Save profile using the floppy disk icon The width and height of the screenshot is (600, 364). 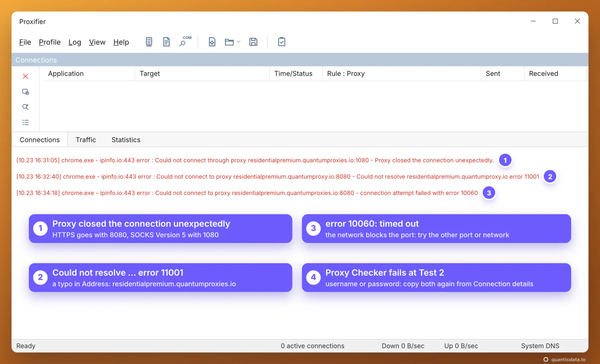click(x=253, y=42)
